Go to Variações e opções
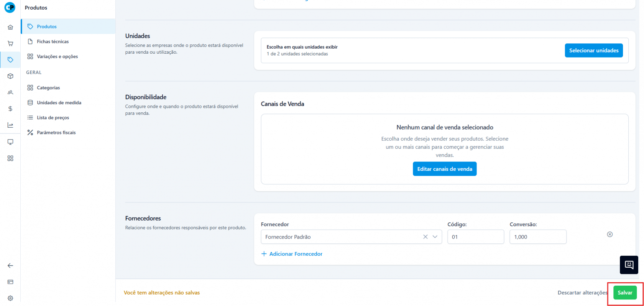Image resolution: width=644 pixels, height=306 pixels. point(57,56)
